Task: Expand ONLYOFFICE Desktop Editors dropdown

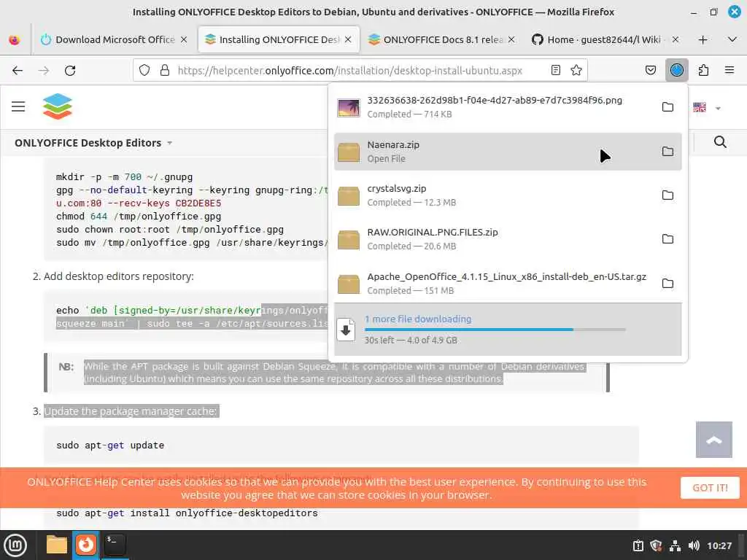Action: tap(93, 143)
